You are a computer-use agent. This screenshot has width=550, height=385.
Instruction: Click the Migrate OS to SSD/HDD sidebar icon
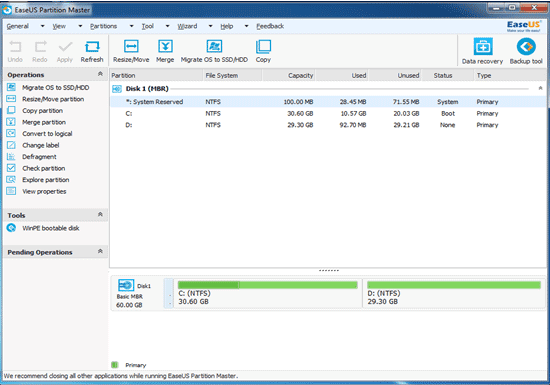click(11, 87)
